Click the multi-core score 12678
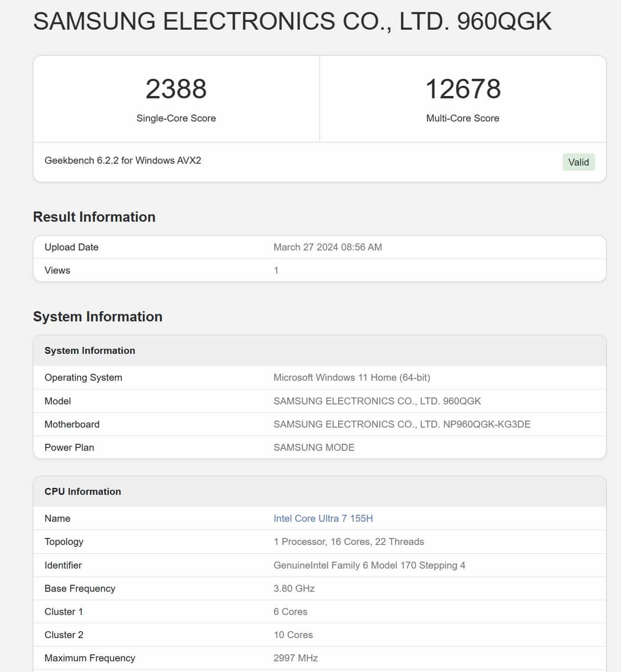621x672 pixels. [463, 89]
